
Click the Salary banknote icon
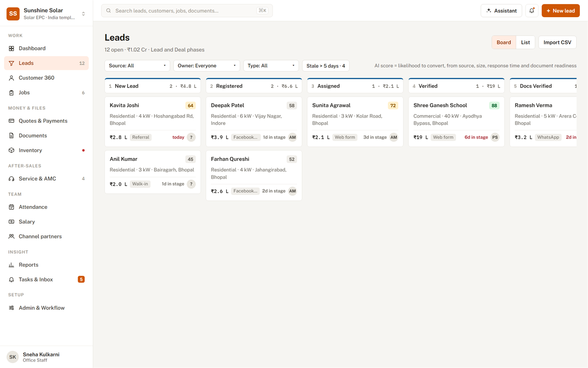point(11,222)
